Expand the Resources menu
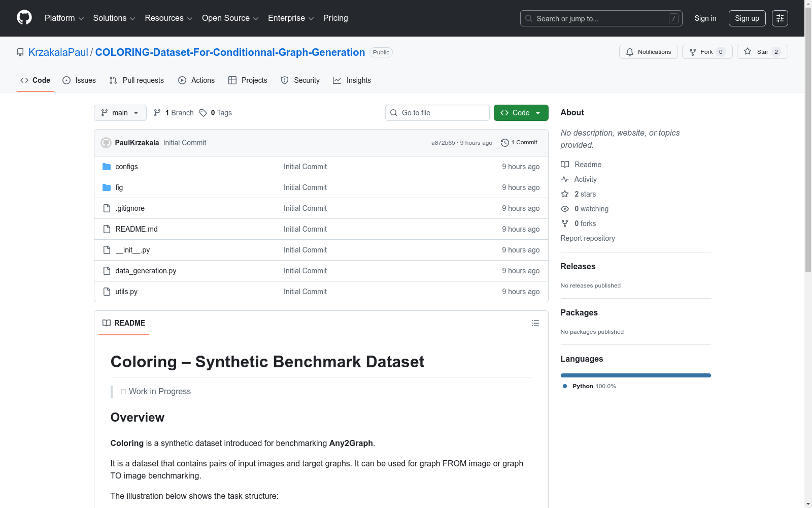 click(x=168, y=18)
